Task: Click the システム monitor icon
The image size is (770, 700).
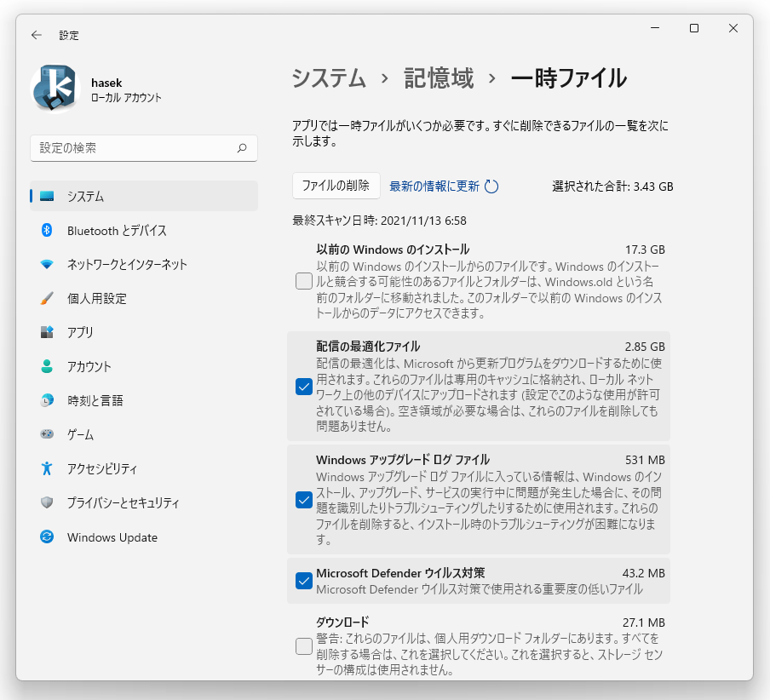Action: (x=47, y=197)
